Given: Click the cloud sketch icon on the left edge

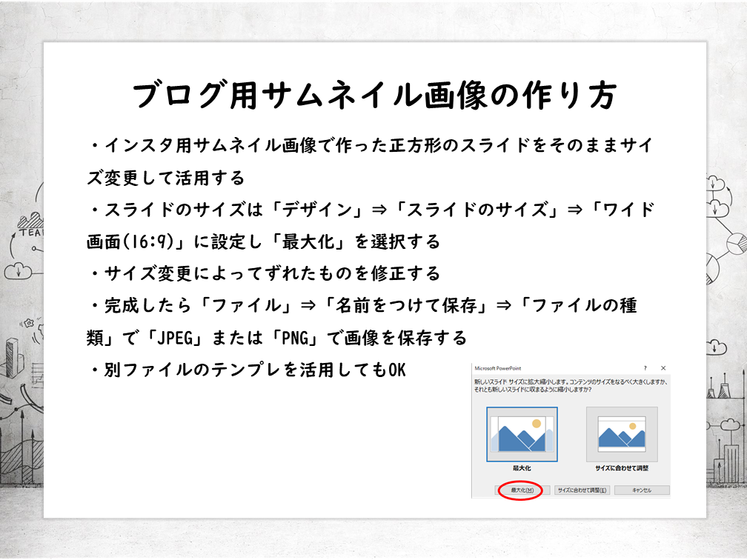Looking at the screenshot, I should click(x=16, y=270).
